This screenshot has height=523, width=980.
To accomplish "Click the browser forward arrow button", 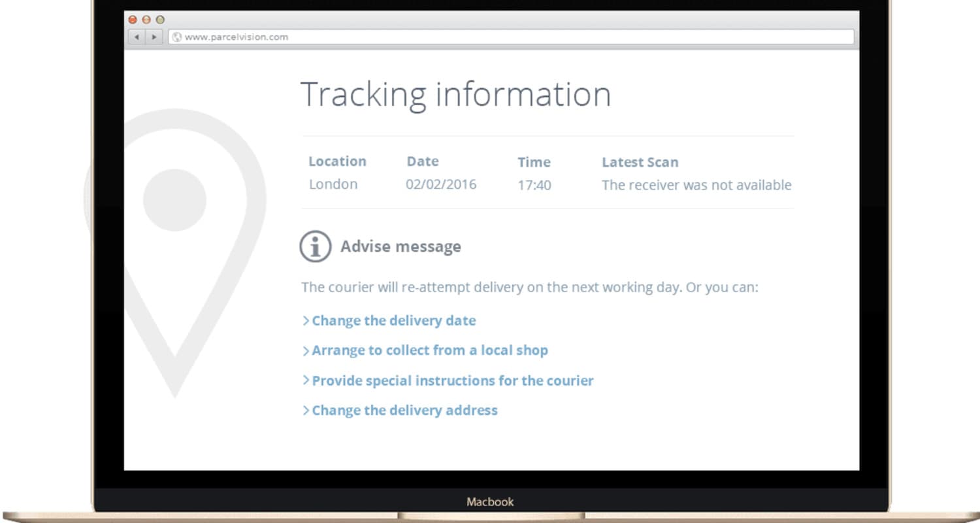I will [x=154, y=37].
